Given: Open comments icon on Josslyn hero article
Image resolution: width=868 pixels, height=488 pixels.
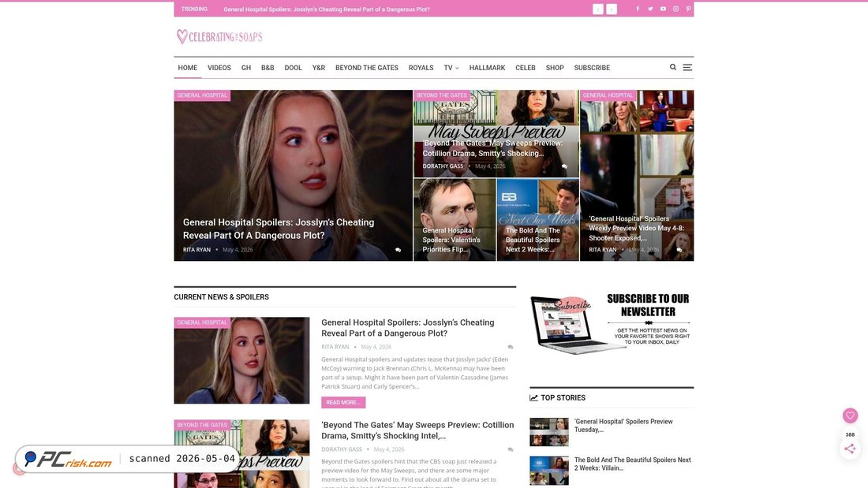Looking at the screenshot, I should point(398,250).
